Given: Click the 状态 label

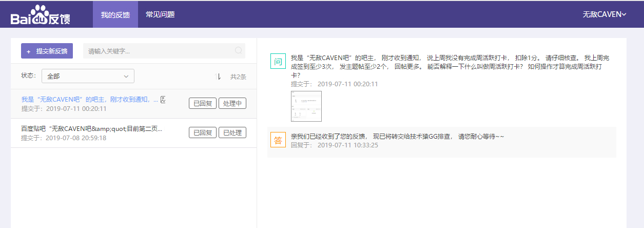Looking at the screenshot, I should tap(29, 75).
